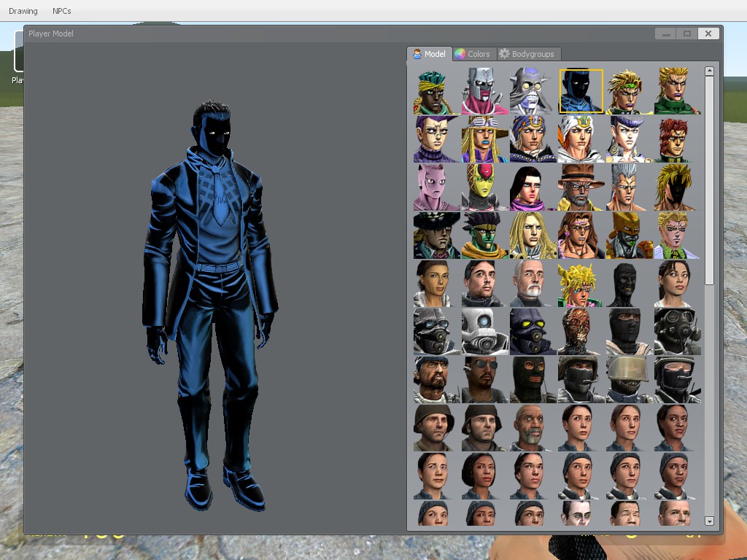Image resolution: width=747 pixels, height=560 pixels.
Task: Choose the blond model with high green collar
Action: (x=678, y=91)
